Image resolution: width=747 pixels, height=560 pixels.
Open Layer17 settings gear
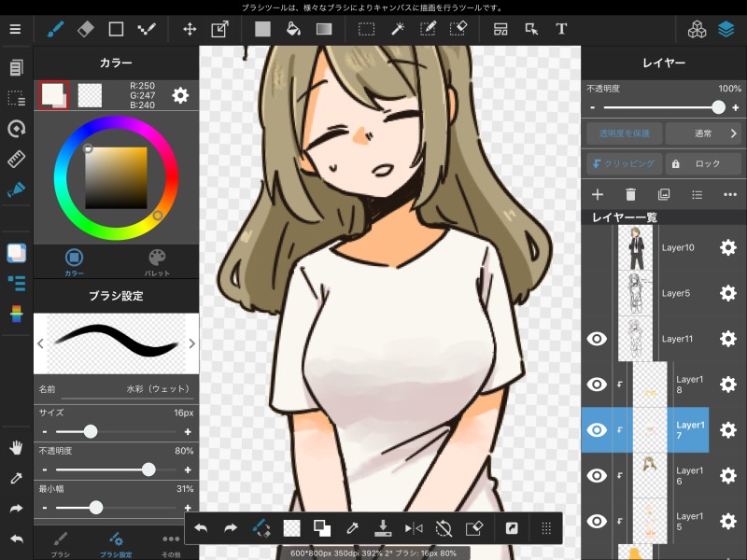[728, 429]
